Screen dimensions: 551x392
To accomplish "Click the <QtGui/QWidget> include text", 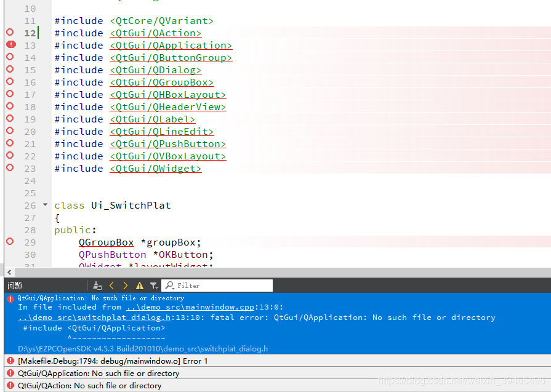I will 156,168.
